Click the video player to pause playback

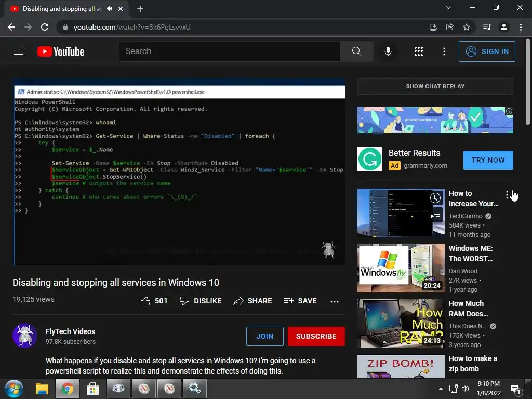point(179,172)
